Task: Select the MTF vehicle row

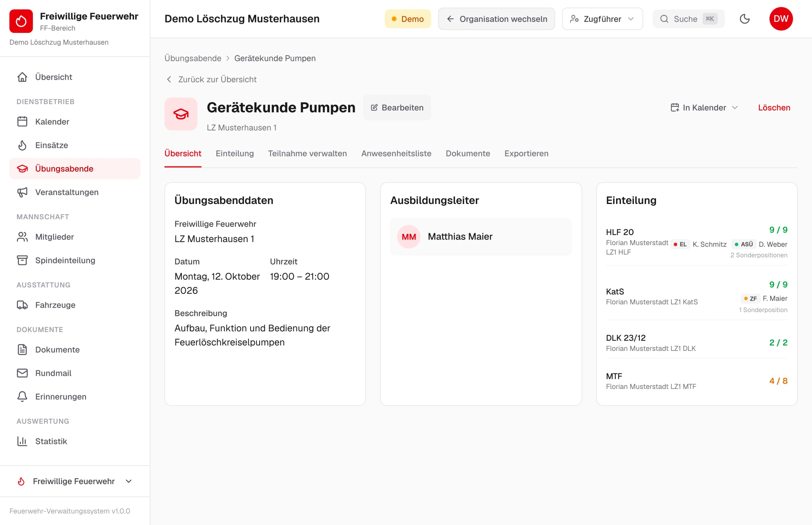Action: click(697, 381)
